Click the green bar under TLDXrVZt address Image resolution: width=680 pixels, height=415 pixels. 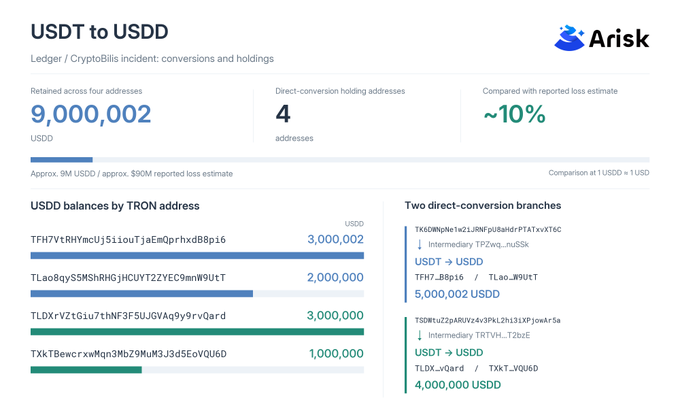coord(197,332)
